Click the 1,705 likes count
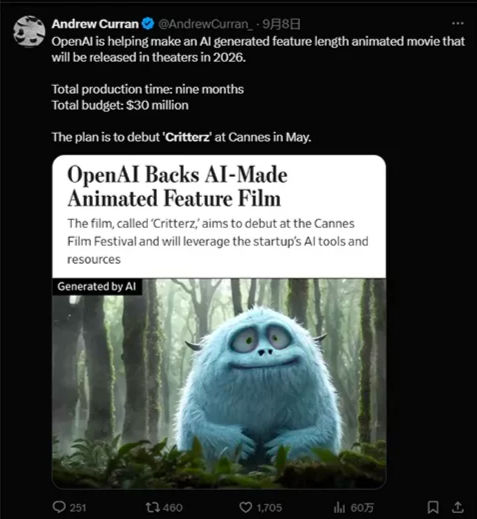Viewport: 477px width, 519px height. 269,508
